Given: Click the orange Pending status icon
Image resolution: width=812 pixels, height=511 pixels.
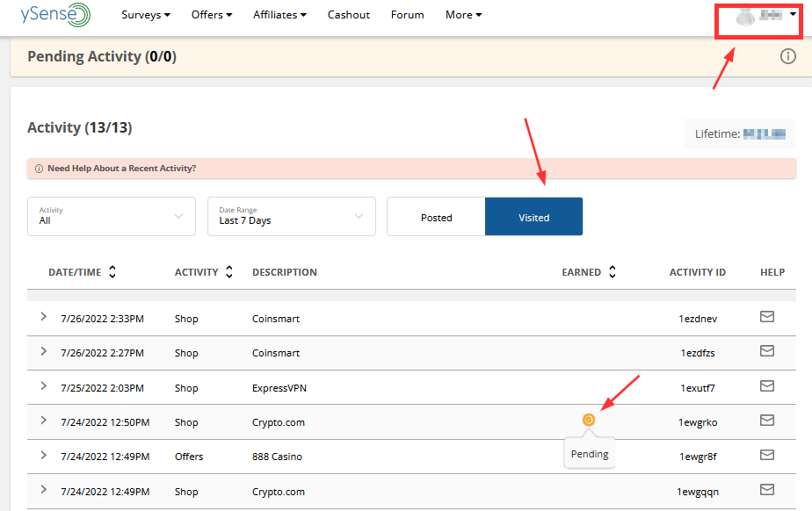Looking at the screenshot, I should pyautogui.click(x=589, y=421).
